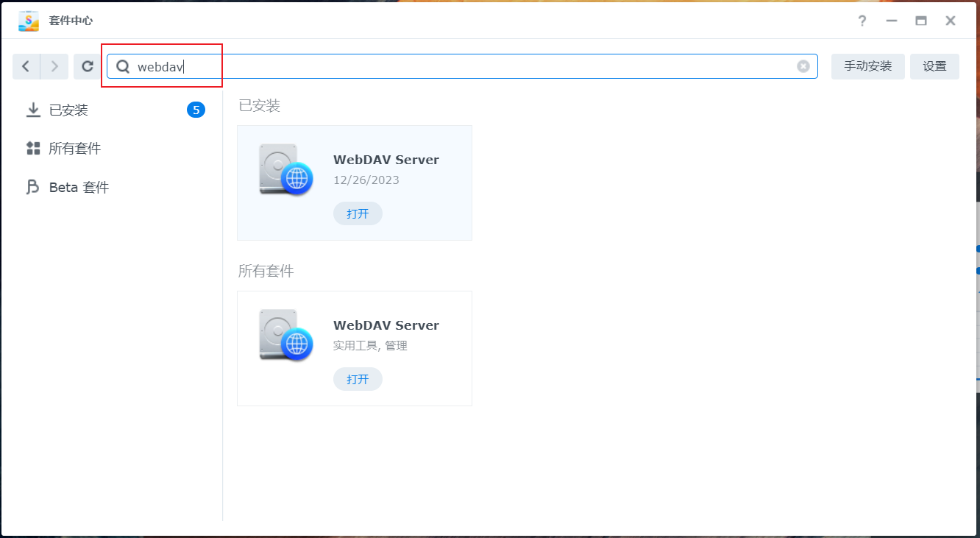Viewport: 980px width, 538px height.
Task: Minimize the Package Center window
Action: coord(892,21)
